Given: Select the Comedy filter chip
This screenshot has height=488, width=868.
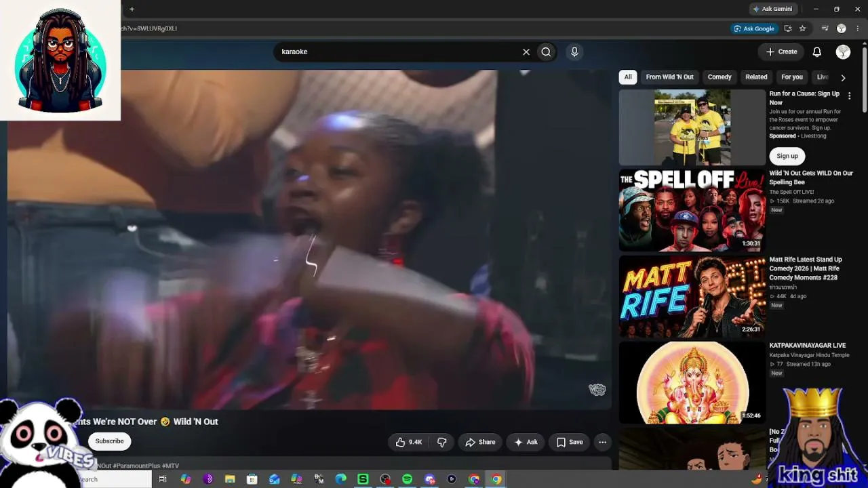Looking at the screenshot, I should click(719, 77).
